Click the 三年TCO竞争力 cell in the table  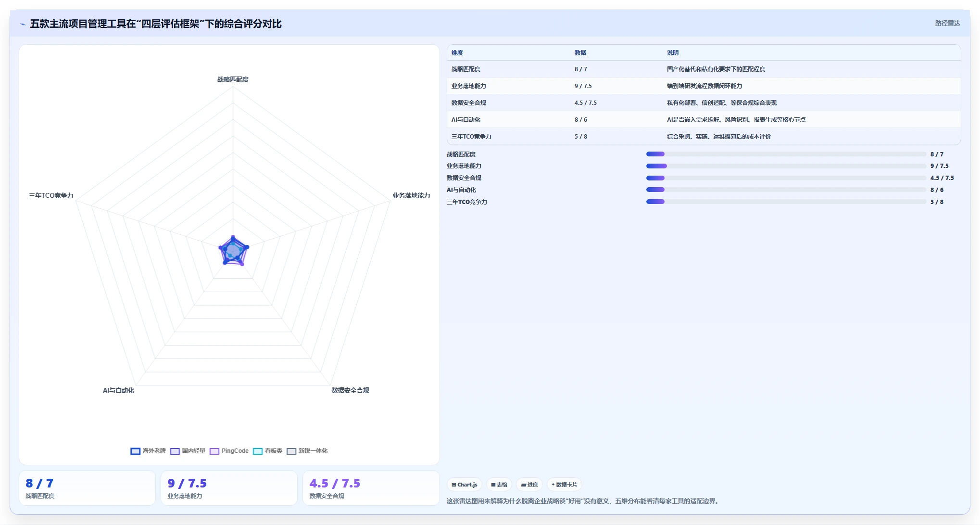click(x=471, y=137)
